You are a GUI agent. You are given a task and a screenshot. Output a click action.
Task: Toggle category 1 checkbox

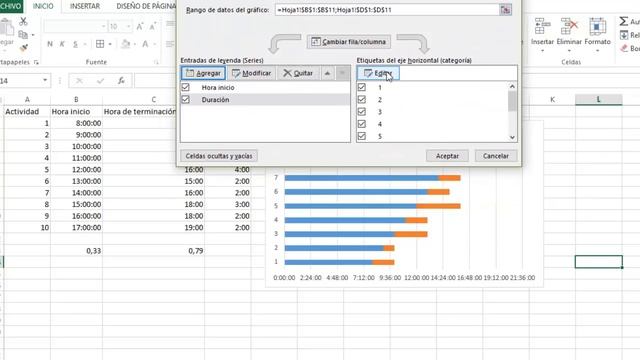coord(362,87)
